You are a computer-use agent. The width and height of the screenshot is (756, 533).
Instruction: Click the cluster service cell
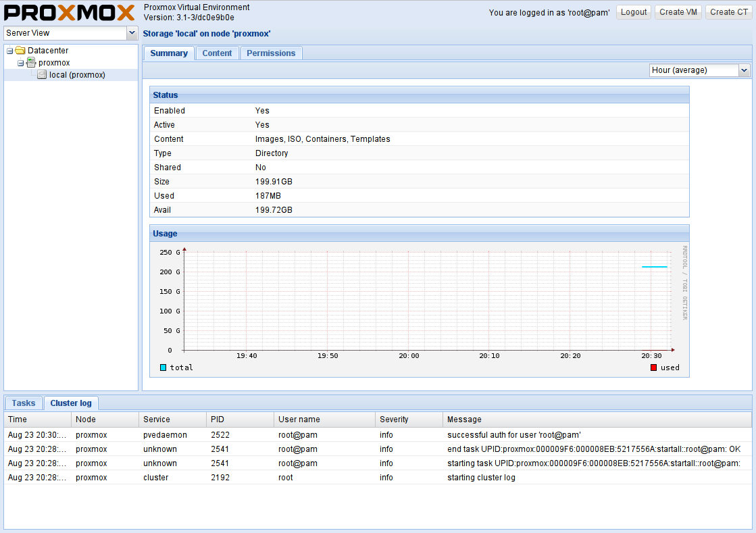click(156, 478)
